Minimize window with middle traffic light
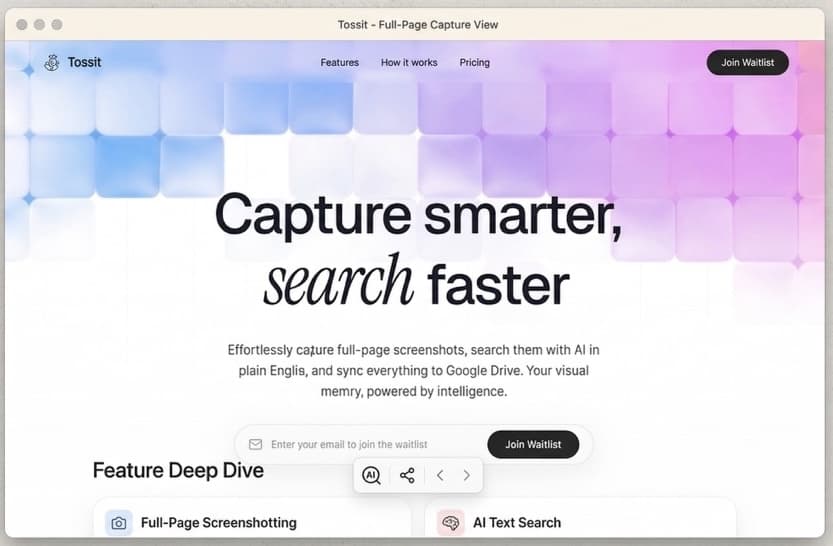The width and height of the screenshot is (833, 546). point(39,24)
